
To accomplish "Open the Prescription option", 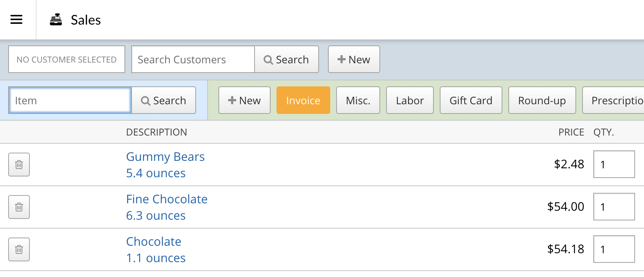I will pos(615,101).
